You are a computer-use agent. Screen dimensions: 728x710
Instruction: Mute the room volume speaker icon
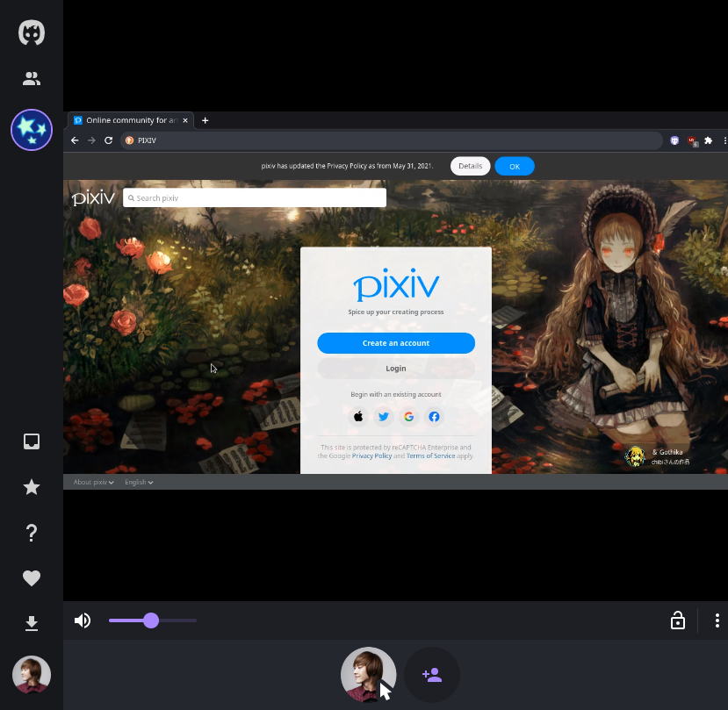coord(83,620)
